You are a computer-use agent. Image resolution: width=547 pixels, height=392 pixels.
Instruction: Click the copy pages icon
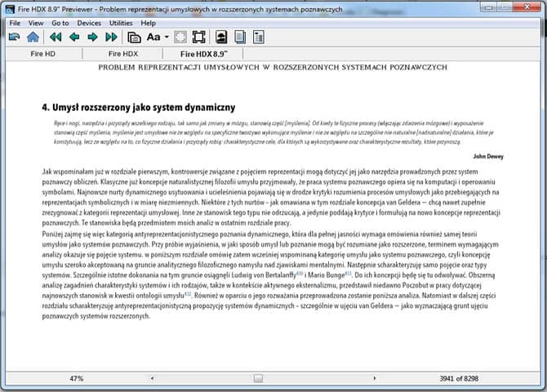pos(134,37)
